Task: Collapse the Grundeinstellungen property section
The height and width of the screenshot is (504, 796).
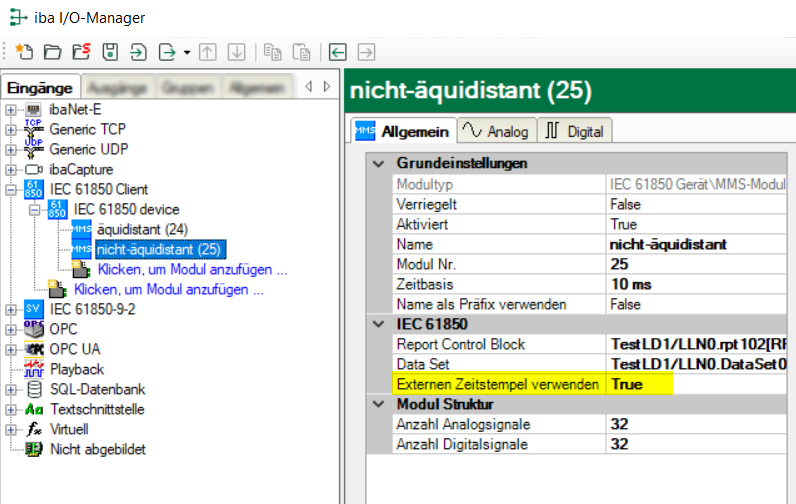Action: click(377, 164)
